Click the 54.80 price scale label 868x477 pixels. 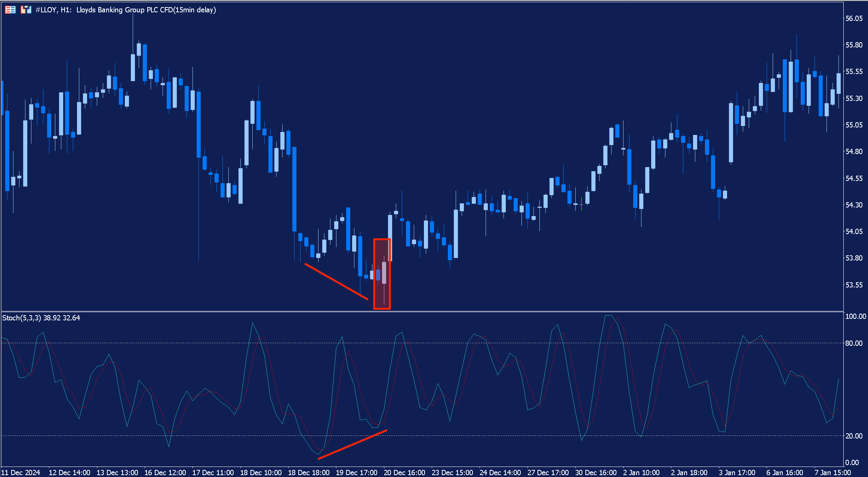(854, 151)
